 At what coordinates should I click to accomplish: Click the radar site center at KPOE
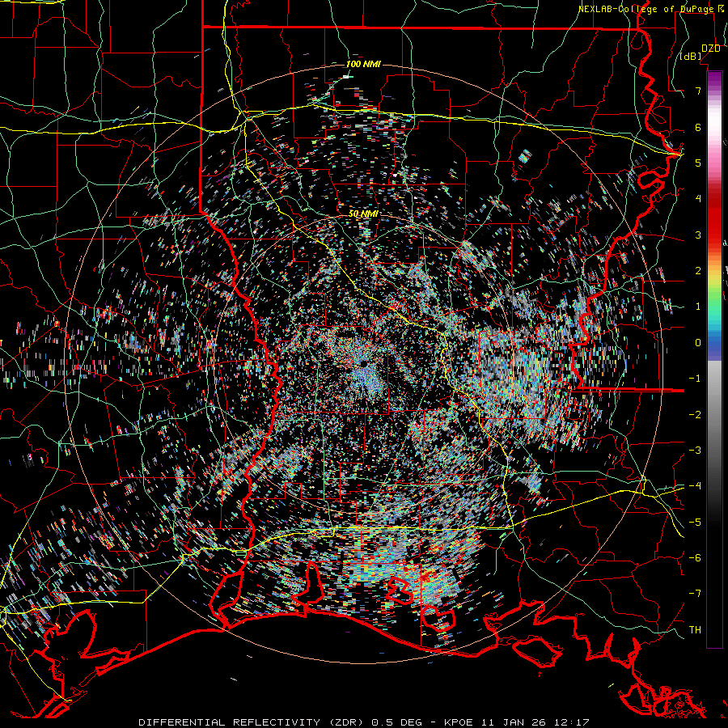pyautogui.click(x=363, y=365)
